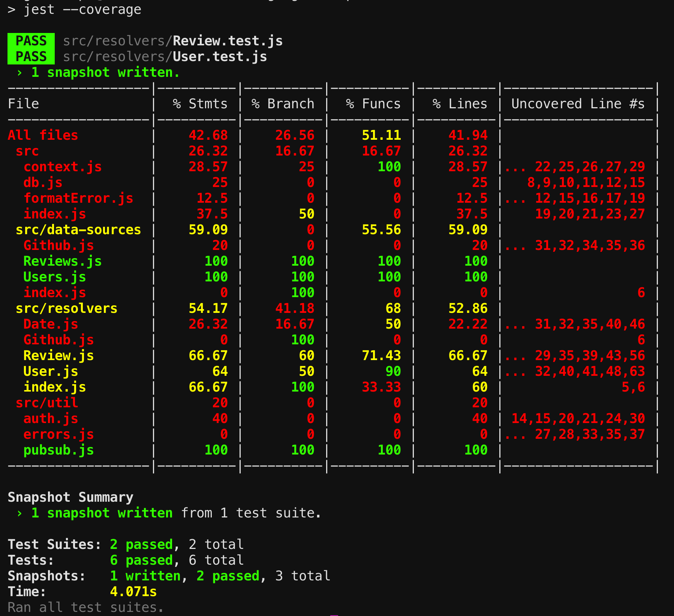The image size is (674, 616).
Task: Click the context.js file name
Action: coord(63,167)
